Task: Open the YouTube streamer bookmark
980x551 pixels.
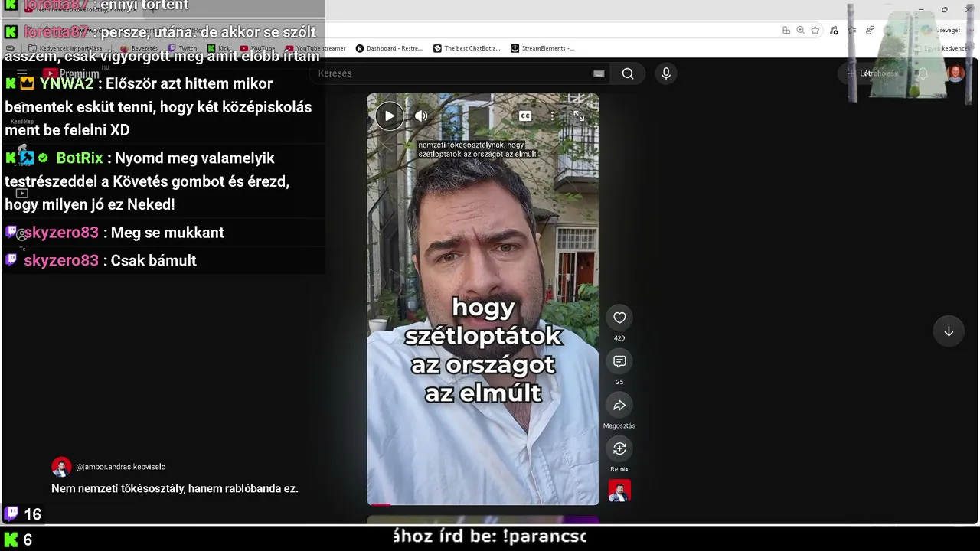Action: 316,48
